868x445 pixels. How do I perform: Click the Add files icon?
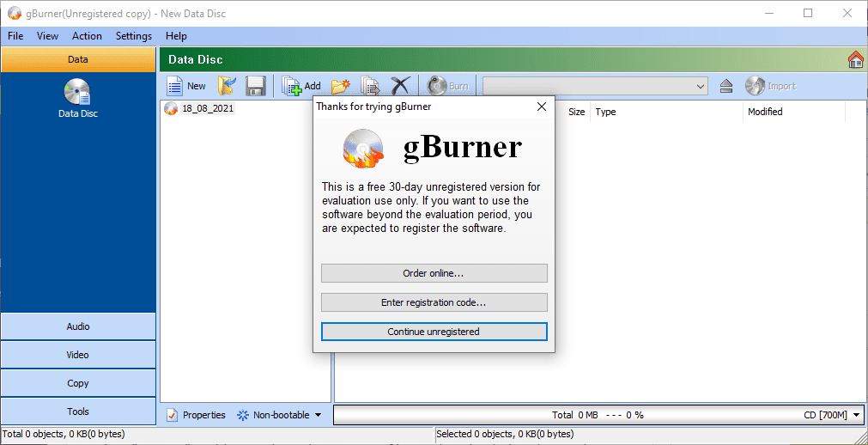tap(292, 86)
